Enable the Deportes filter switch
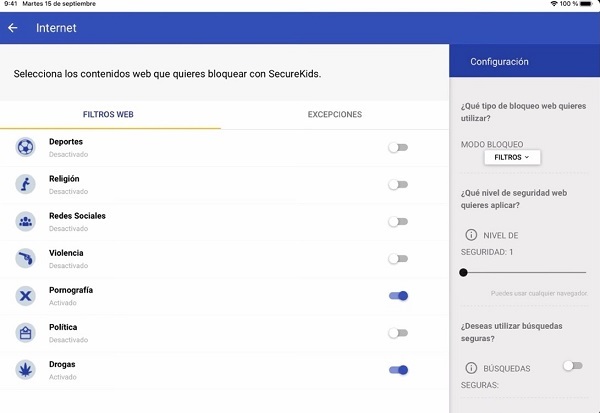 (398, 147)
